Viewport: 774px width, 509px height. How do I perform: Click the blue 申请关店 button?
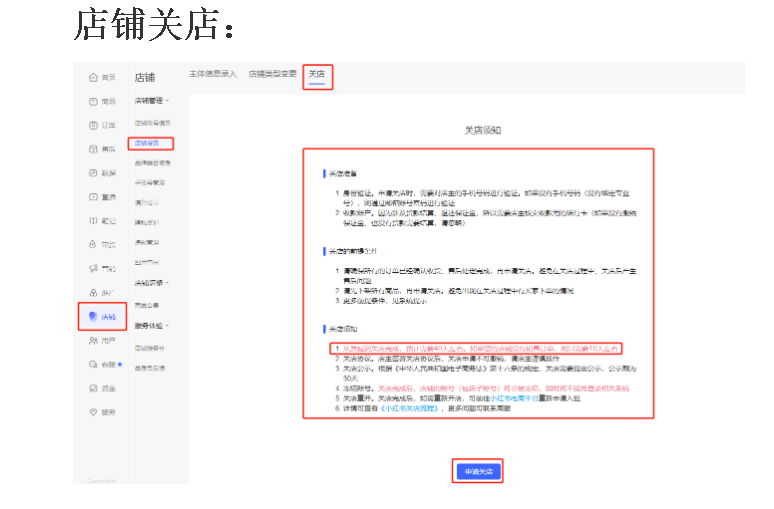click(476, 470)
